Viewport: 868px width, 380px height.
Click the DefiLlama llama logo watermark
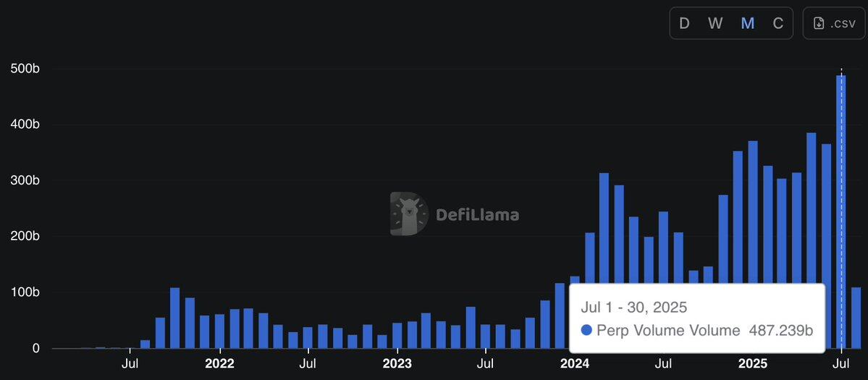click(x=409, y=214)
